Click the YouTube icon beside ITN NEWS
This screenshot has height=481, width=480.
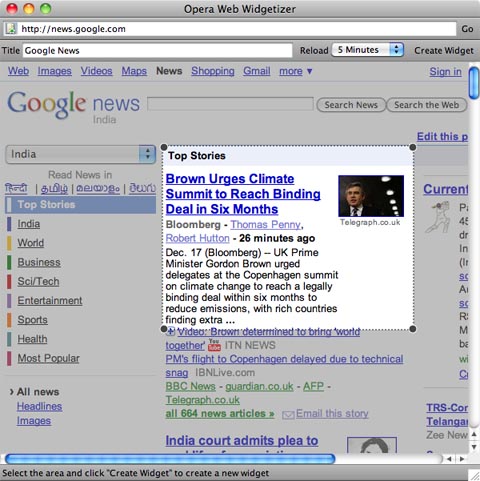pos(214,345)
